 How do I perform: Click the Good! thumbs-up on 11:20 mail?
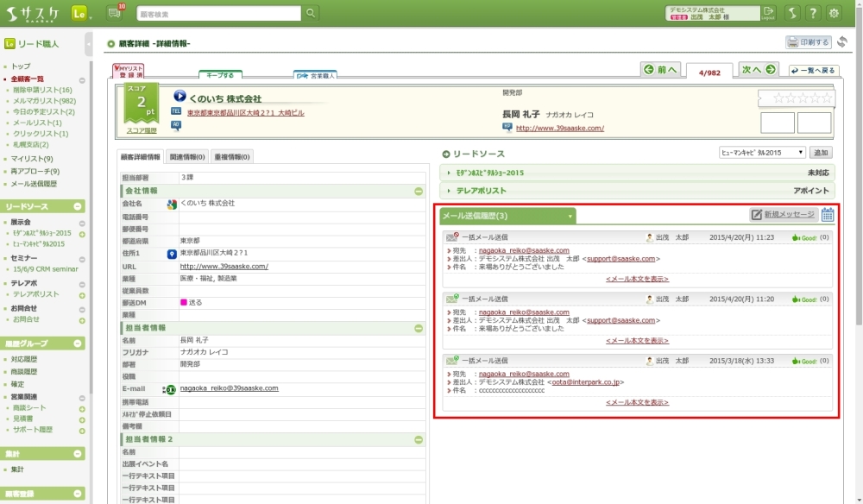804,299
